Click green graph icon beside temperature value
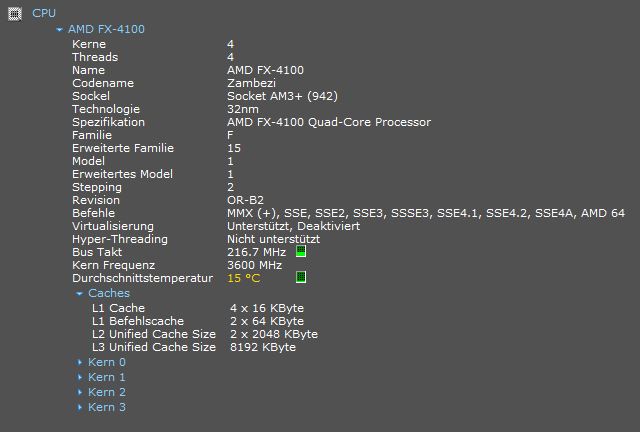Viewport: 640px width, 432px height. (x=301, y=277)
